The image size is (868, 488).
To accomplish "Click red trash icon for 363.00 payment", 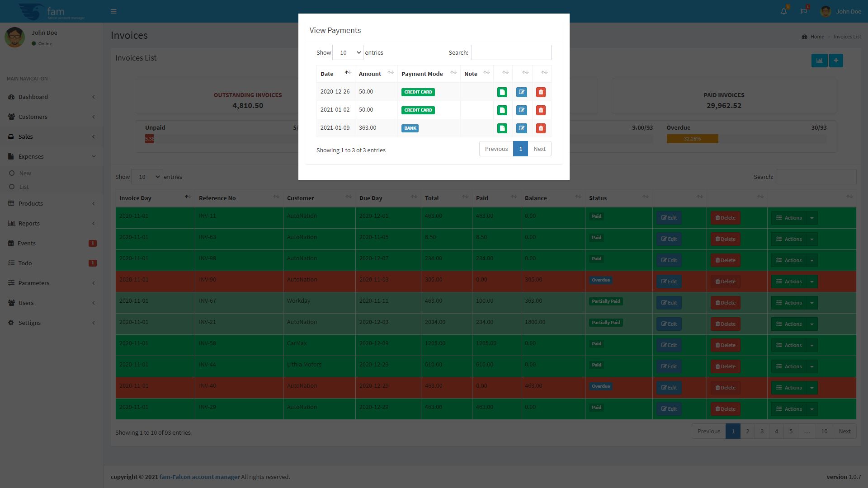I will [x=541, y=128].
